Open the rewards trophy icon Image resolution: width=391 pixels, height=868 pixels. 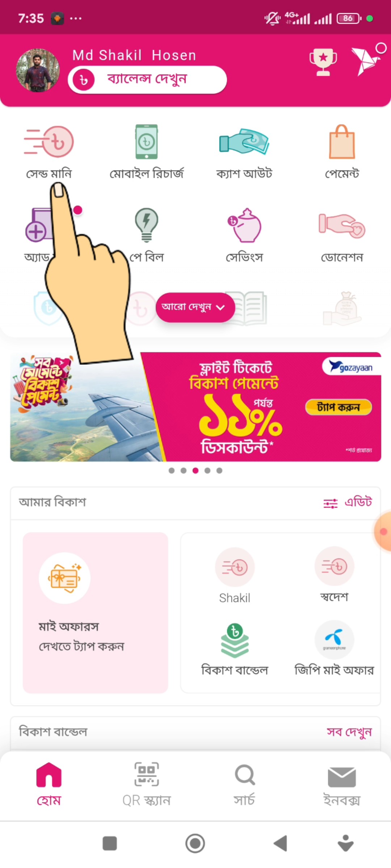point(323,62)
